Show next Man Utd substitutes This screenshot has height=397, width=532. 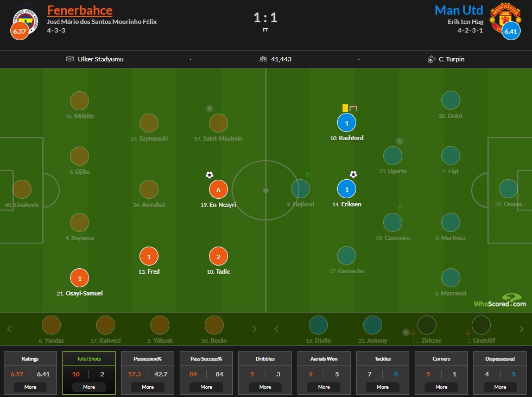click(522, 329)
